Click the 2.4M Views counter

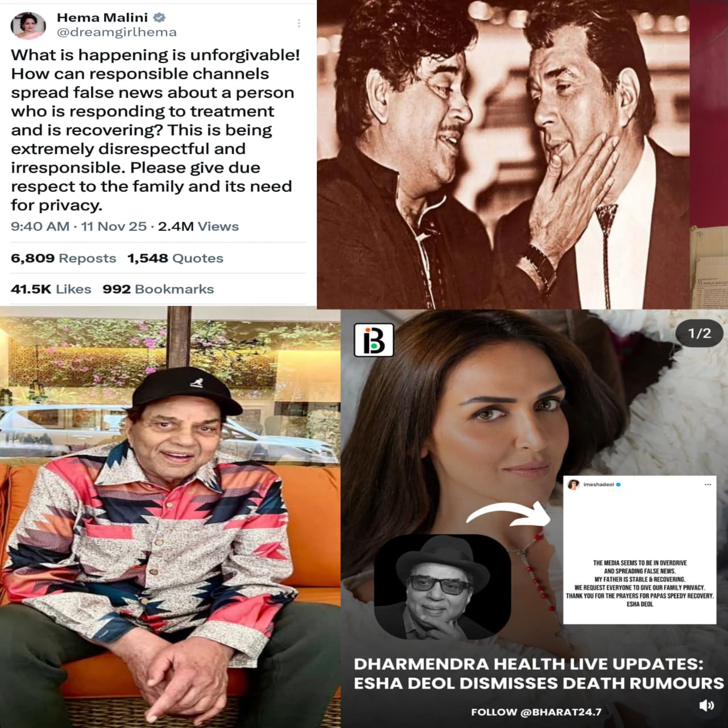[x=198, y=226]
